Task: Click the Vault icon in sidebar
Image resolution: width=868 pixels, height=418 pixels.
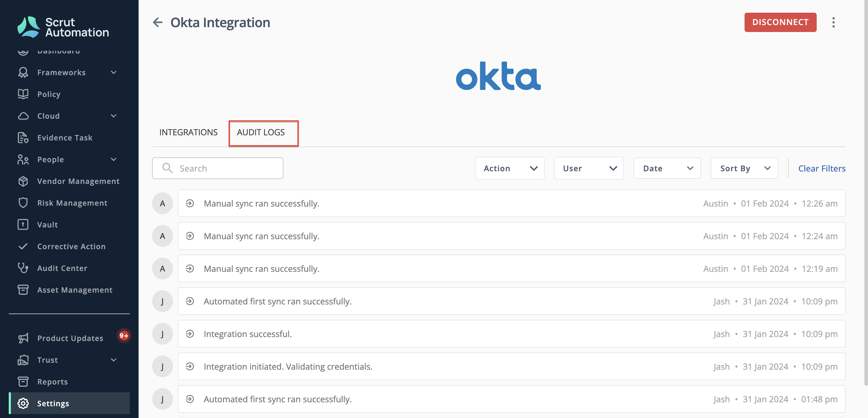Action: (x=23, y=224)
